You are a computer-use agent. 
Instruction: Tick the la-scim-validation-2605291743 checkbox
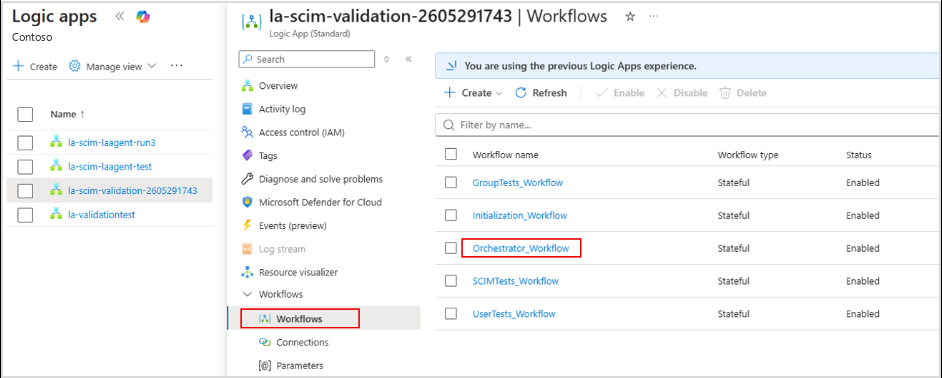pos(25,191)
